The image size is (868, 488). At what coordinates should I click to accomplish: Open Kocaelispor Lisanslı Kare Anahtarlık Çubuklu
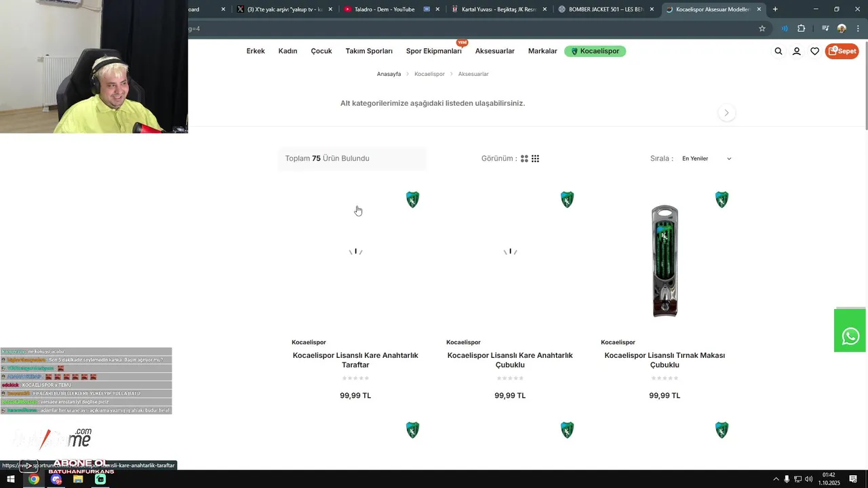click(x=510, y=360)
